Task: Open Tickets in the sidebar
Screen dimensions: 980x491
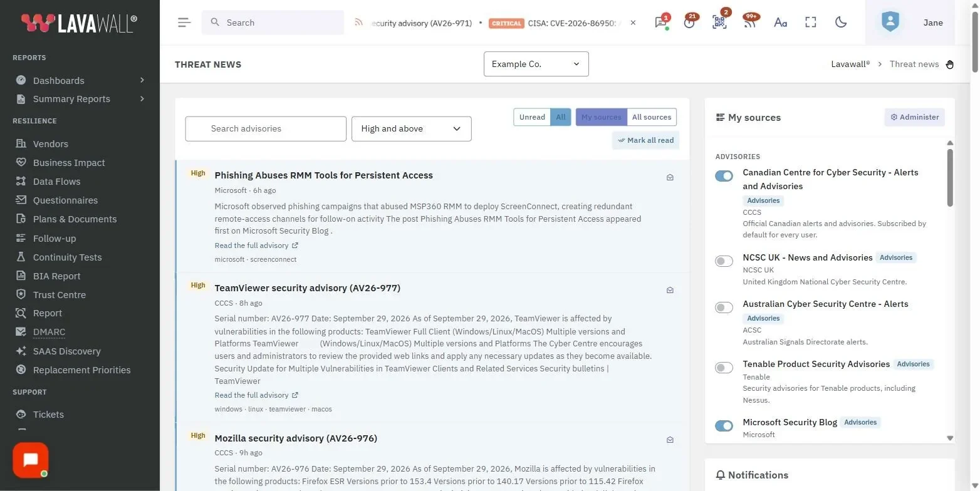Action: click(48, 414)
